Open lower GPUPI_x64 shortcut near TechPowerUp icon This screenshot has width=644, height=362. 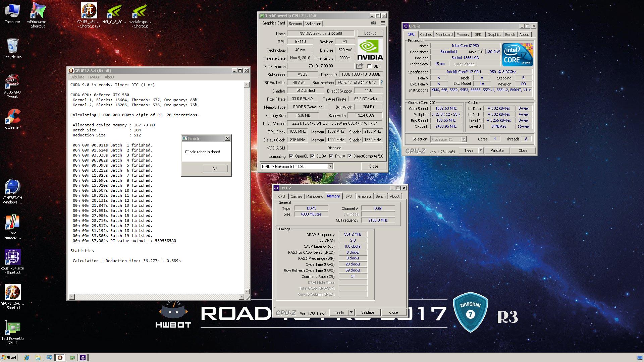12,297
